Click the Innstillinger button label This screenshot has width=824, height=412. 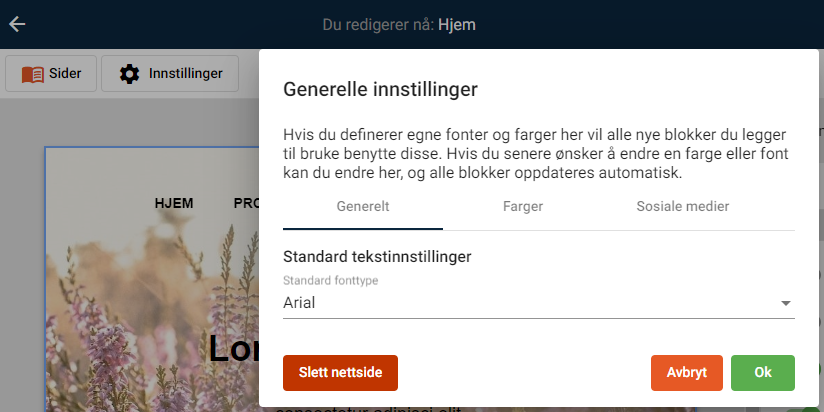(x=185, y=73)
